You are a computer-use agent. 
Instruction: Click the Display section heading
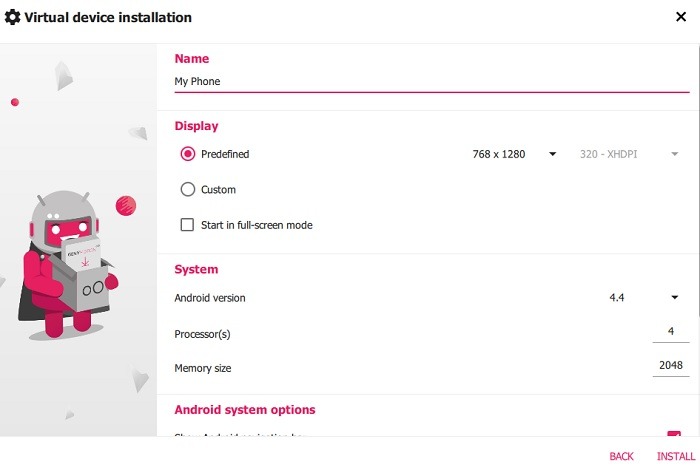pyautogui.click(x=196, y=126)
